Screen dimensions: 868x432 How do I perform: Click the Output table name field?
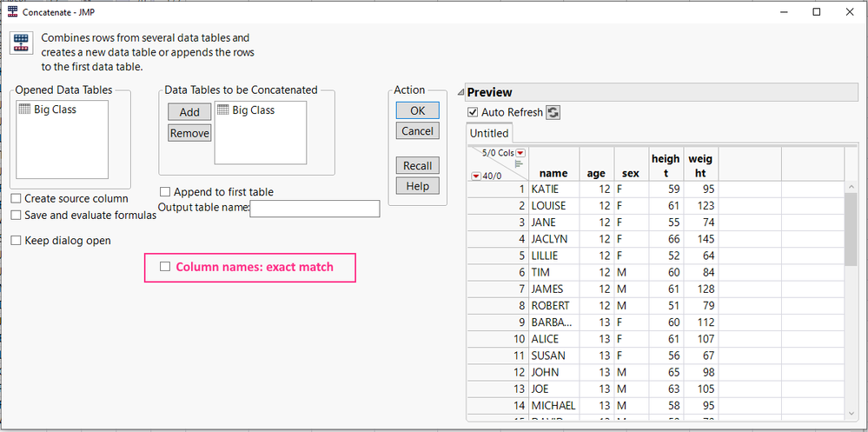pyautogui.click(x=315, y=209)
